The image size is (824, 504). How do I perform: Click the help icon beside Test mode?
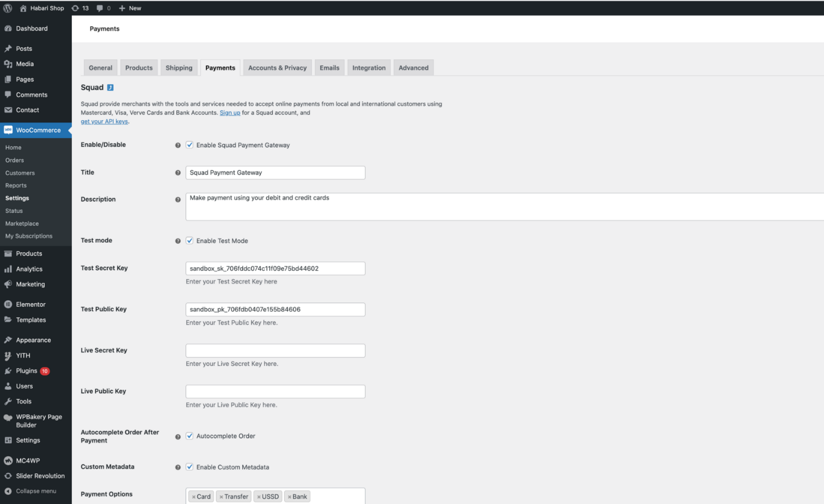[178, 241]
